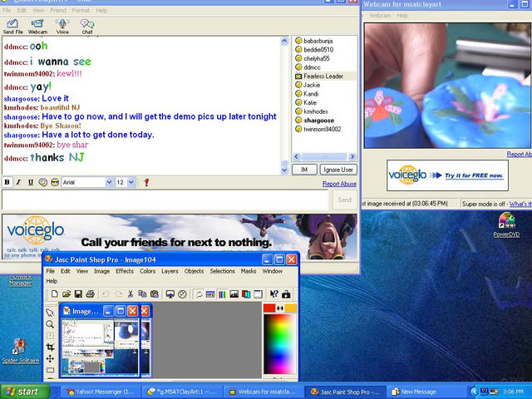Select the Selection rectangle tool
532x399 pixels.
50,370
